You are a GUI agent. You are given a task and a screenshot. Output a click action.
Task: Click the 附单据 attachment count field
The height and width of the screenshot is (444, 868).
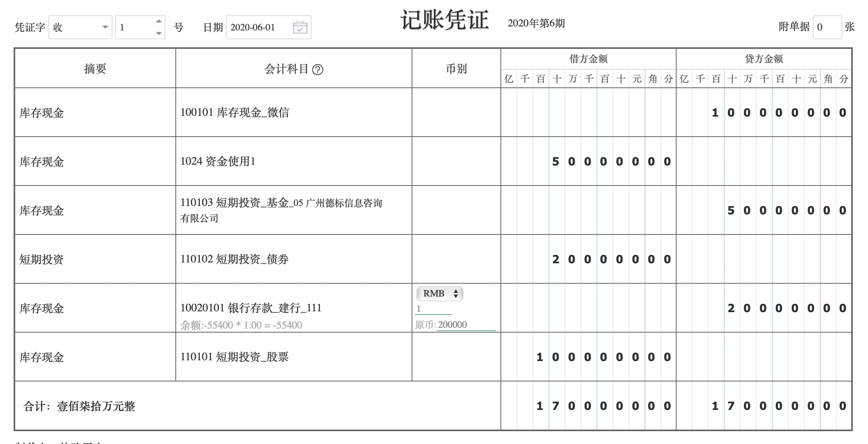[x=827, y=27]
